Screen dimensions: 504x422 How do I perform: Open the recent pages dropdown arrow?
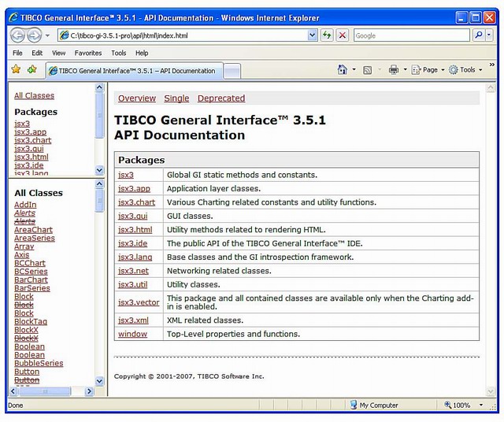(x=47, y=35)
